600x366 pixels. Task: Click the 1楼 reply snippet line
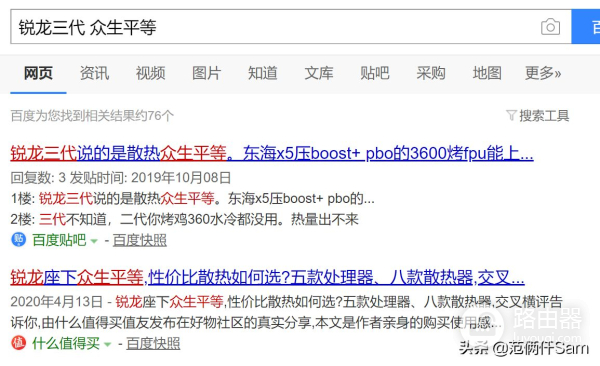[192, 199]
